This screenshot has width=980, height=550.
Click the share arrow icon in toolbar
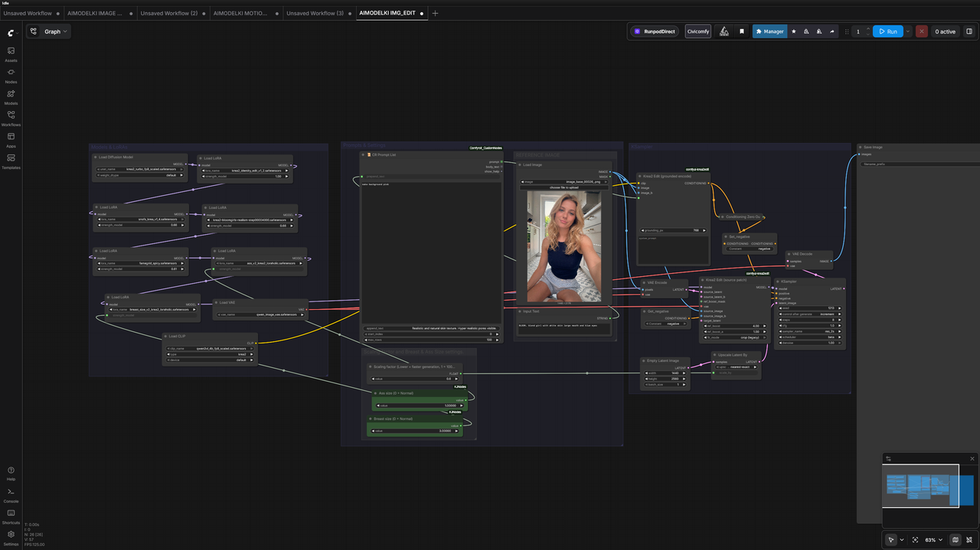[x=832, y=31]
